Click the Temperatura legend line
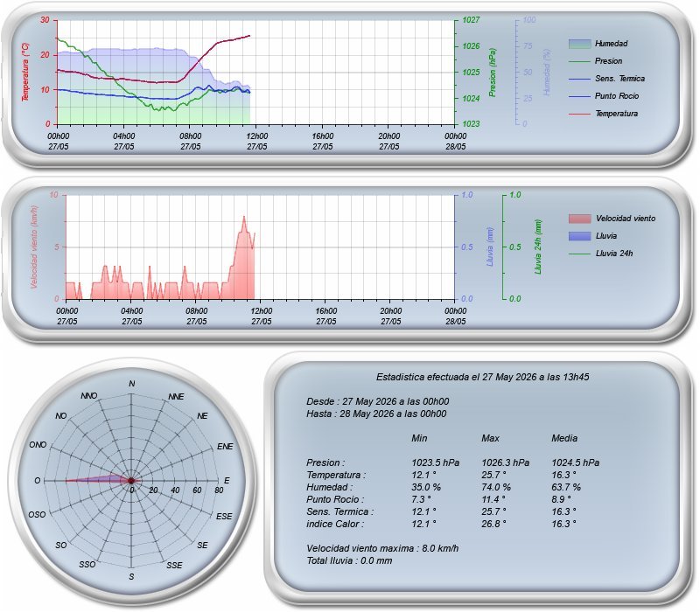700x612 pixels. click(579, 114)
